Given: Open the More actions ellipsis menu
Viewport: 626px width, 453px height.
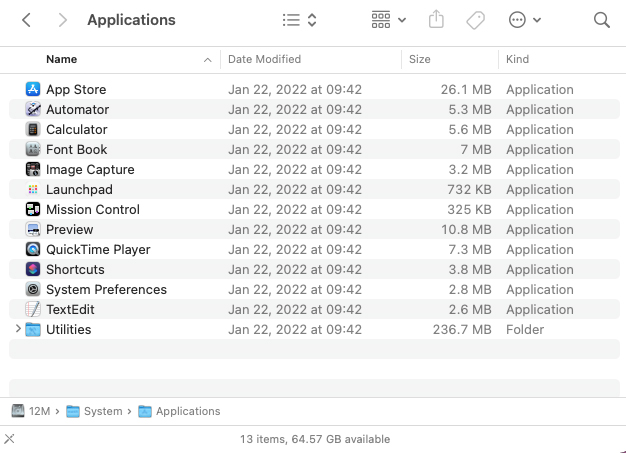Looking at the screenshot, I should point(525,20).
